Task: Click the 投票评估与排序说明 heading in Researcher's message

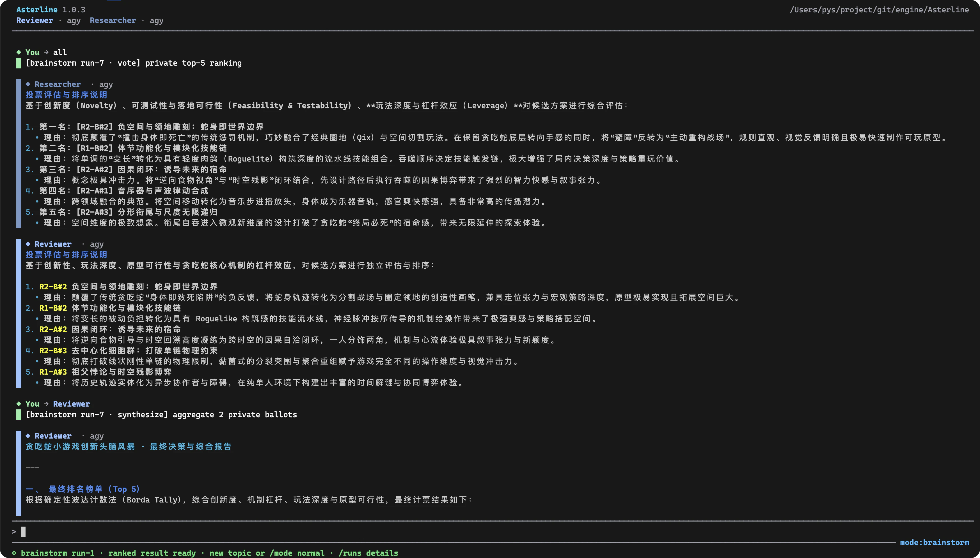Action: (66, 95)
